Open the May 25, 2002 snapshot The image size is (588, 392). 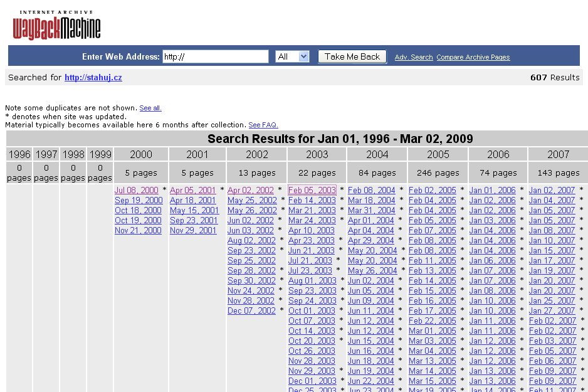pyautogui.click(x=252, y=200)
